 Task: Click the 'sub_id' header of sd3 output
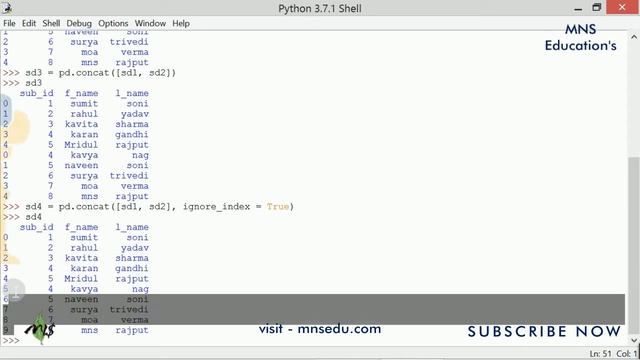point(36,93)
